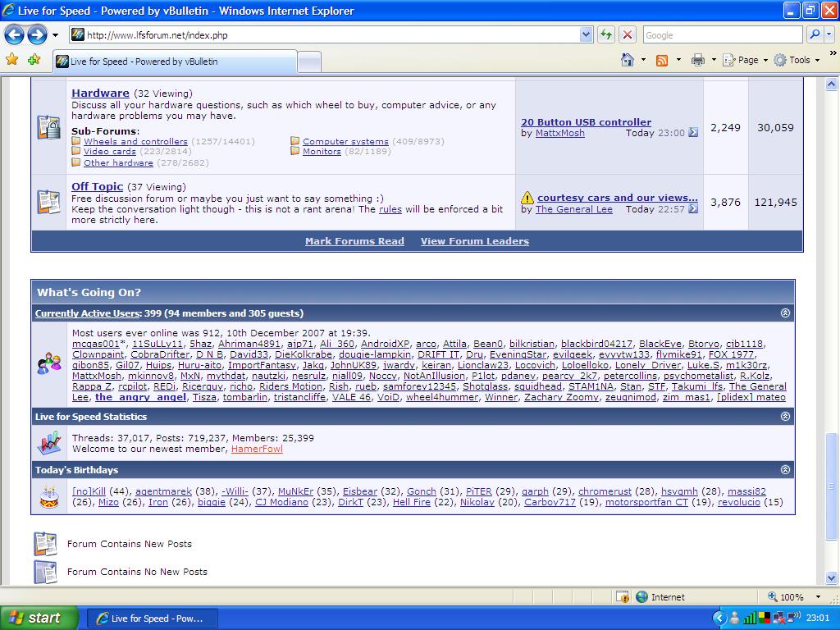
Task: Click the Stop loading X icon
Action: click(x=628, y=34)
